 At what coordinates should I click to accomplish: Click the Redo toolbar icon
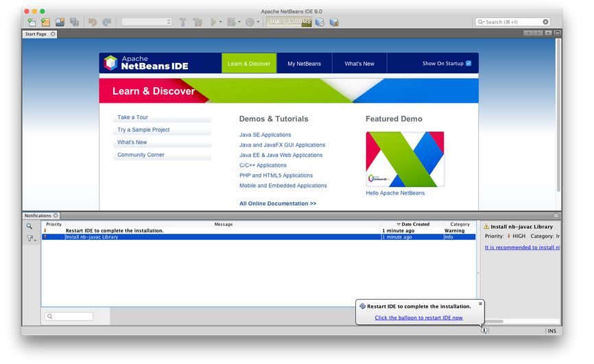tap(107, 22)
